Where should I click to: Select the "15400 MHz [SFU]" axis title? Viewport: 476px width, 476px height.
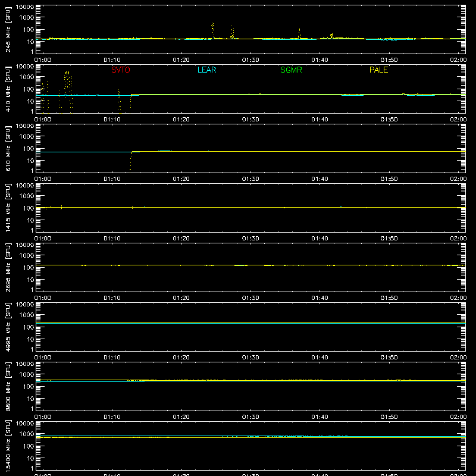click(8, 446)
